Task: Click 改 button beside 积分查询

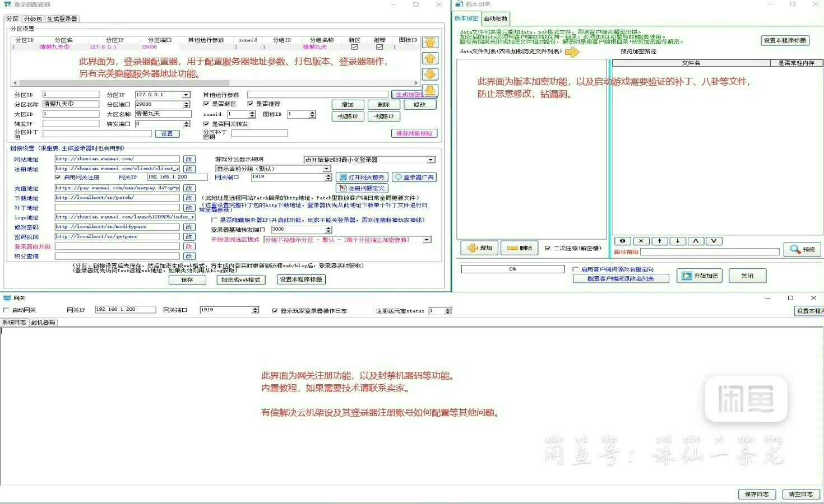Action: click(189, 256)
